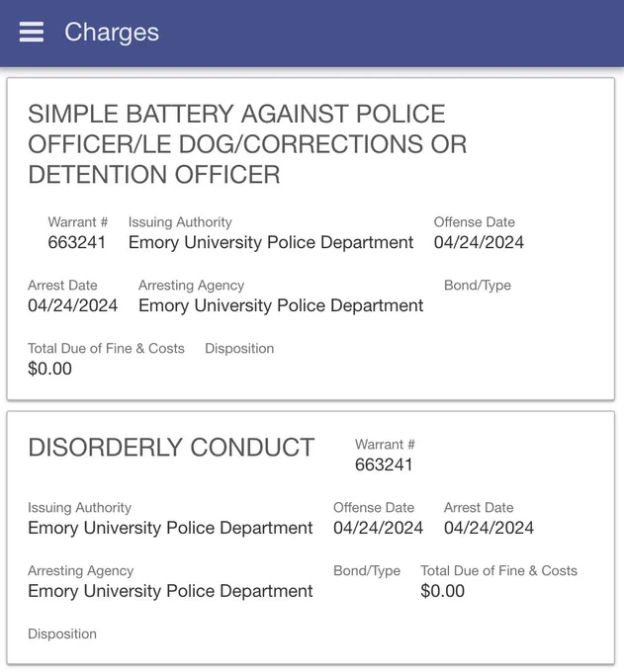Screen dimensions: 624x672
Task: Click Offense Date in Disorderly Conduct card
Action: tap(379, 528)
